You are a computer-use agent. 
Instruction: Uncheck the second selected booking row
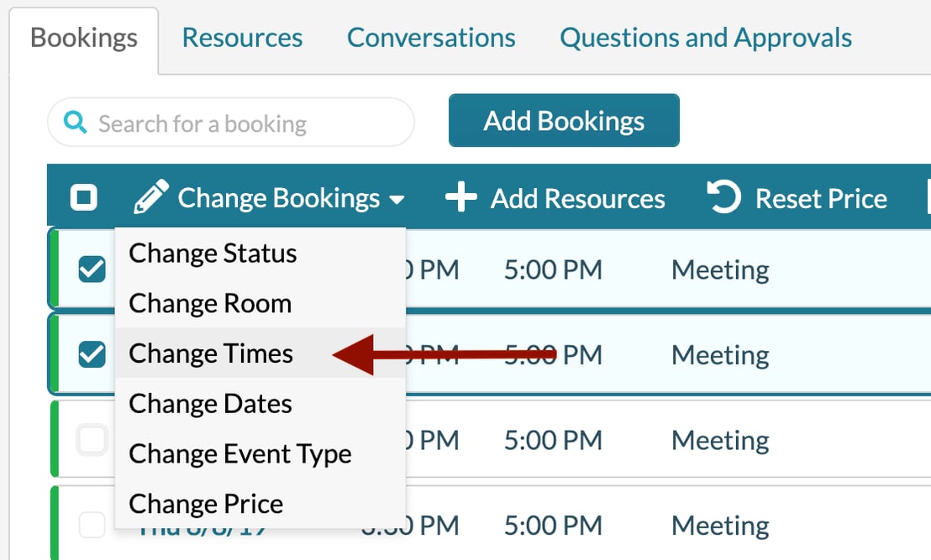tap(92, 353)
